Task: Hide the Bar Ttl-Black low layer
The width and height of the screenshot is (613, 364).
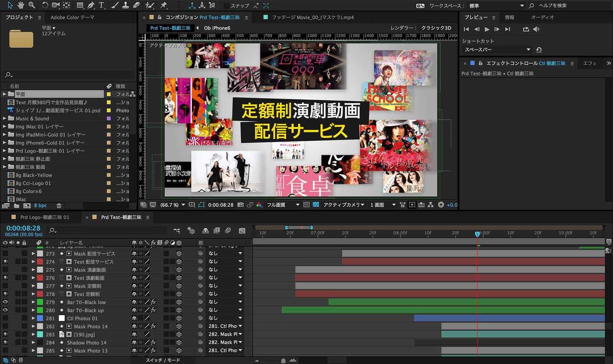Action: pos(5,302)
